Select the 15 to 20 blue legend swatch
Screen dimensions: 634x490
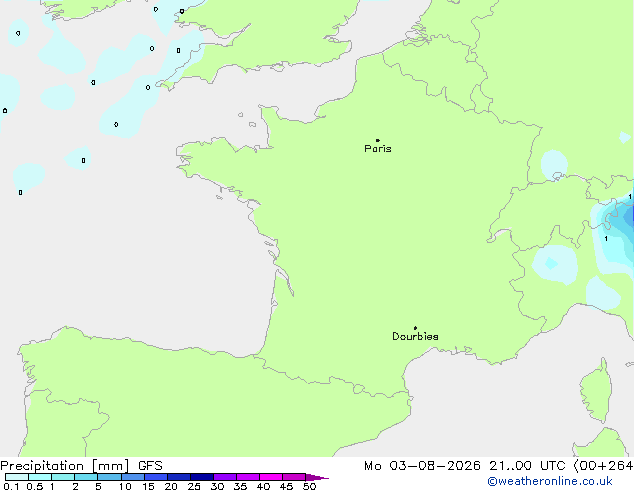(156, 477)
